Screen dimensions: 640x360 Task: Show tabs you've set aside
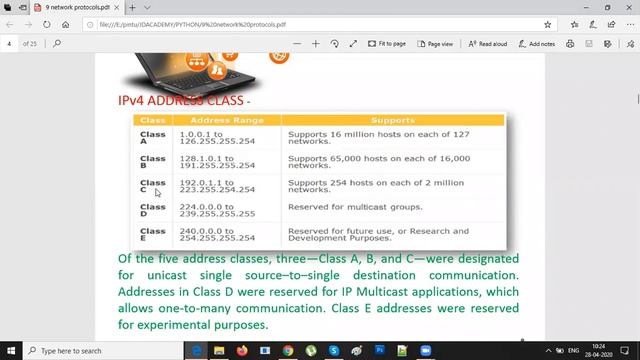(x=7, y=7)
